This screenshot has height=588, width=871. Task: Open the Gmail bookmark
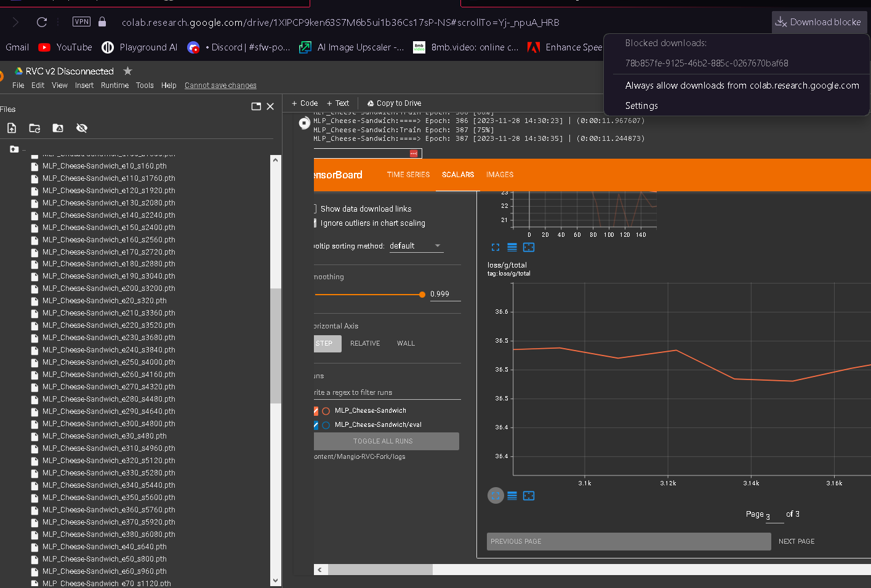tap(17, 47)
